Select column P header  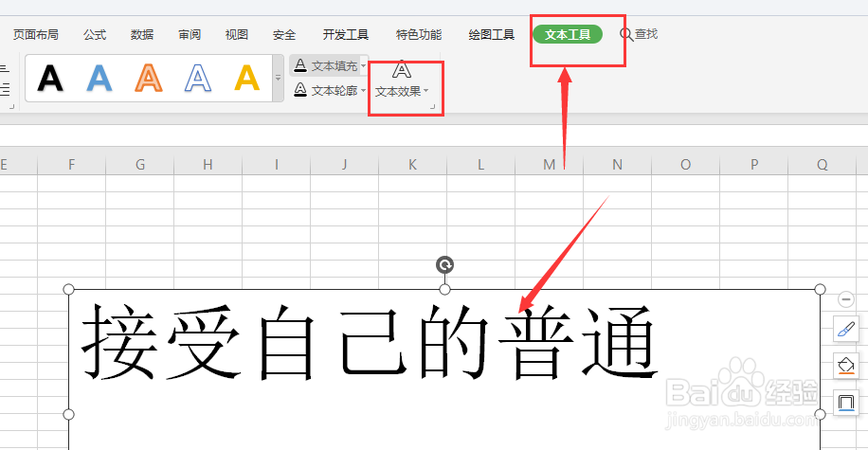point(754,165)
